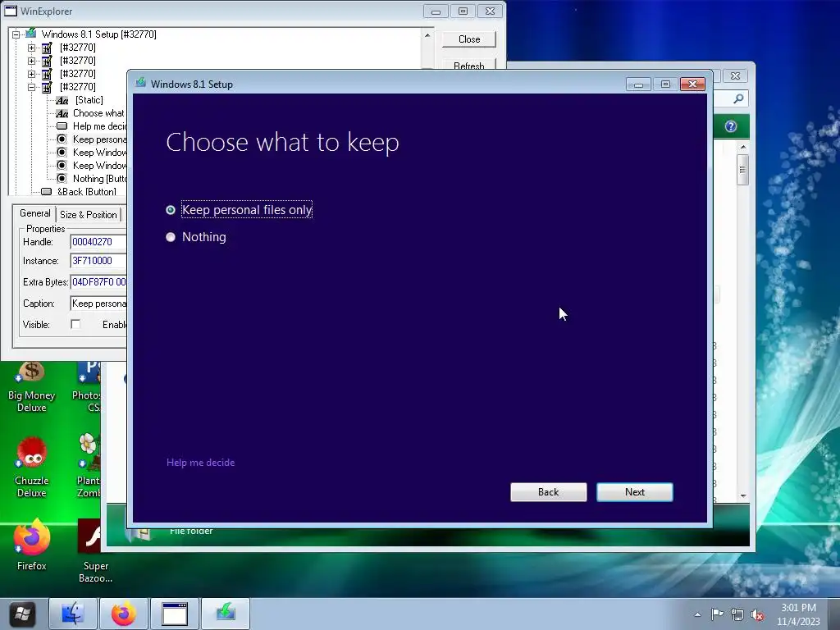Click the Caption field in WinExplorer
The image size is (840, 630).
coord(98,304)
